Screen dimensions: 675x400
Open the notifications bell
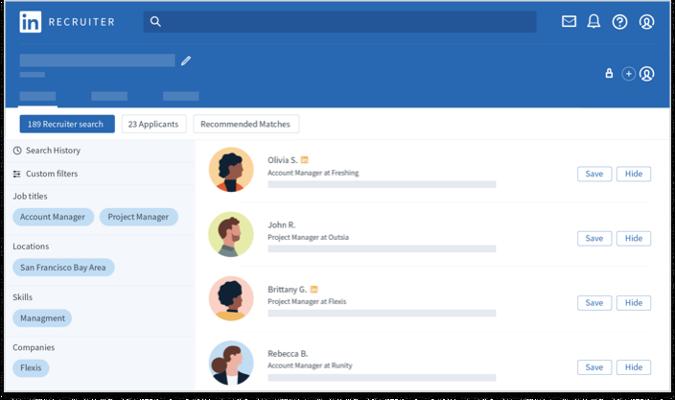pos(594,21)
